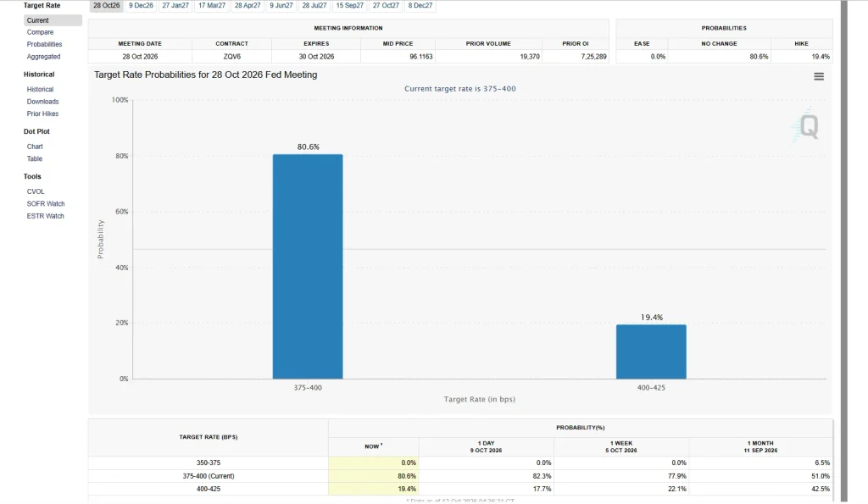Click the 28 Oct 2026 meeting date cell
The width and height of the screenshot is (868, 504).
click(x=140, y=57)
